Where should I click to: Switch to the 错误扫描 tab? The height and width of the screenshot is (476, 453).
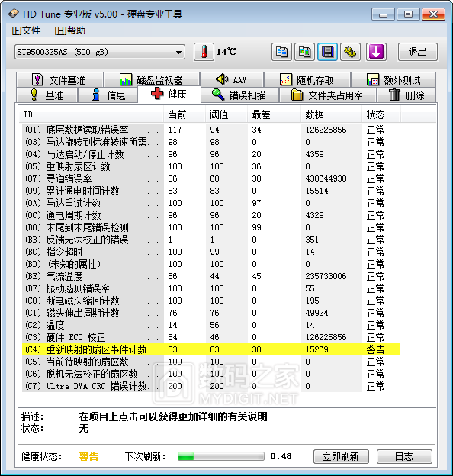click(x=239, y=95)
